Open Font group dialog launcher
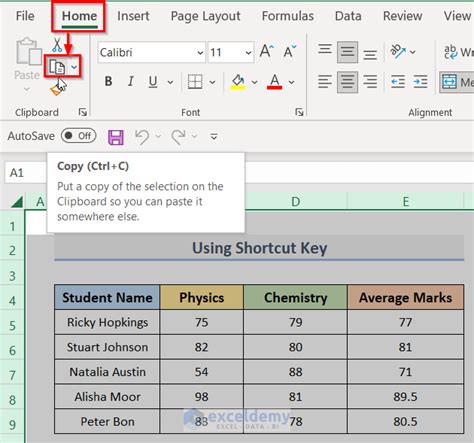The height and width of the screenshot is (443, 474). [x=299, y=112]
